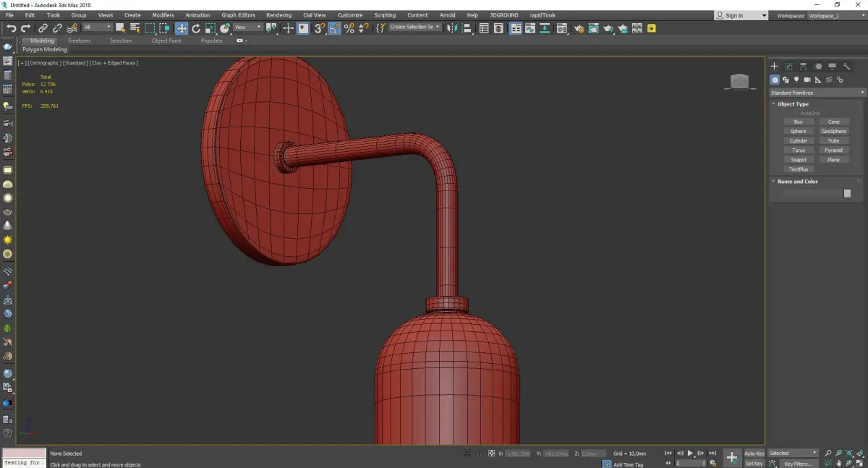This screenshot has height=468, width=868.
Task: Click the Select and Link chain icon
Action: point(43,28)
